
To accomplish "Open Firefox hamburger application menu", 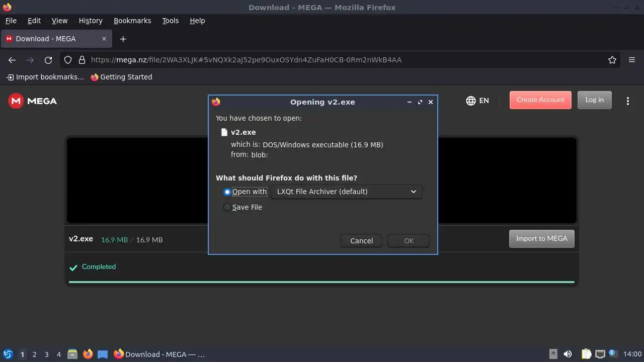I will coord(632,60).
